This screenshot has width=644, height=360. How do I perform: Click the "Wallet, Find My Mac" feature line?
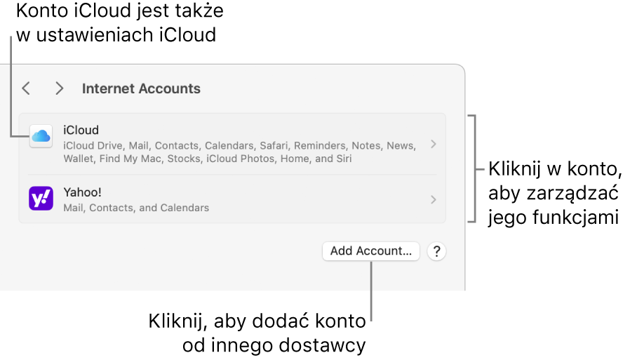pyautogui.click(x=207, y=159)
